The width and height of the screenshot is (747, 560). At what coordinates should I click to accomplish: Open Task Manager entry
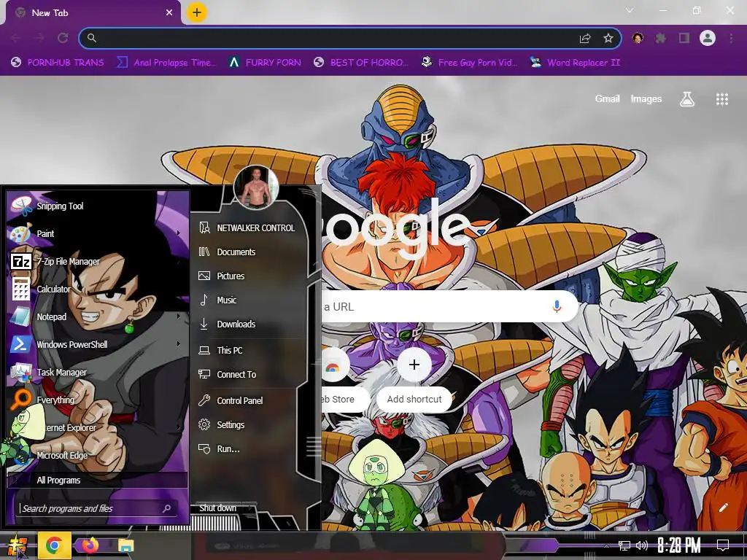click(98, 372)
